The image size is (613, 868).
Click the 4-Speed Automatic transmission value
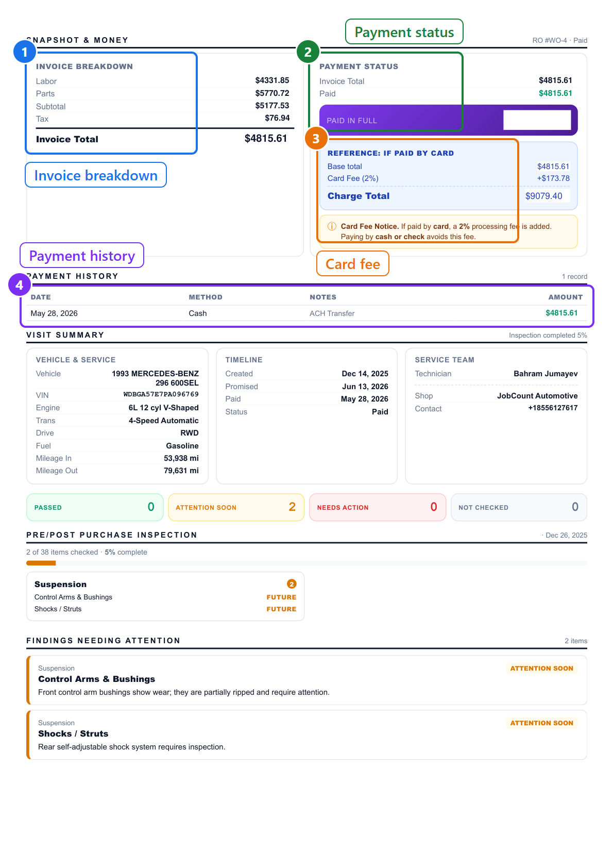(163, 421)
